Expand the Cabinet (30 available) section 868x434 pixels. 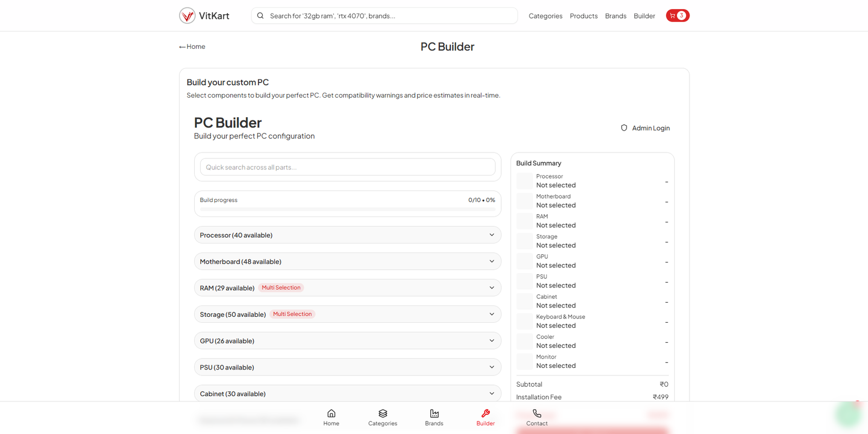pos(348,393)
